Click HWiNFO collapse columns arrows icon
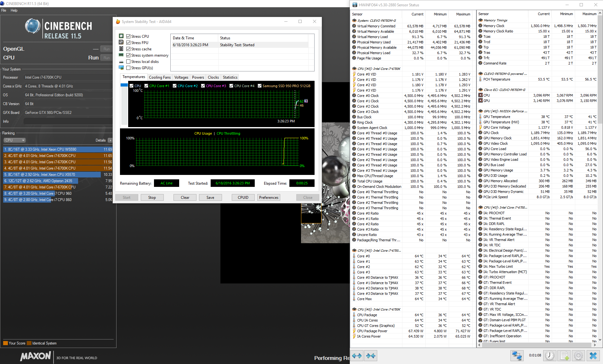This screenshot has height=364, width=603. (x=371, y=356)
